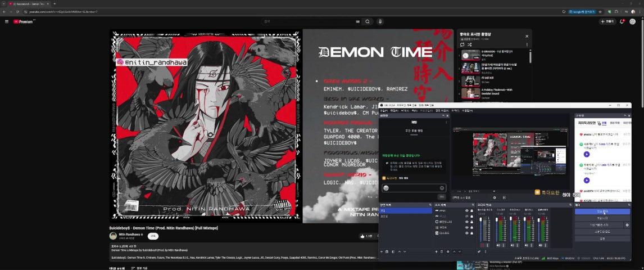The width and height of the screenshot is (644, 270).
Task: Switch to the 전체 tab in alert dock
Action: 604,123
